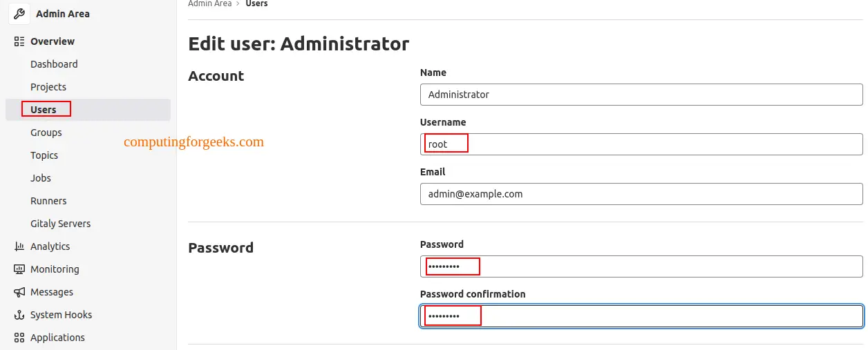The image size is (868, 350).
Task: Click the Monitoring screen icon
Action: coord(19,269)
